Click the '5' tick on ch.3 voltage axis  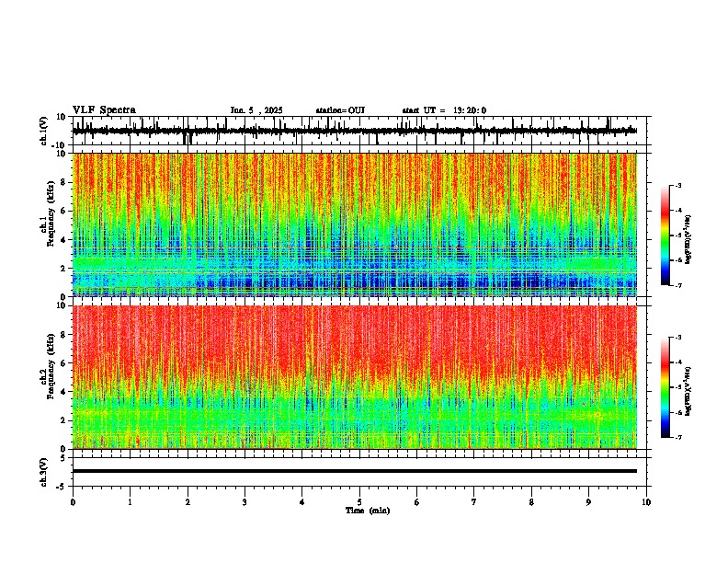tap(63, 457)
